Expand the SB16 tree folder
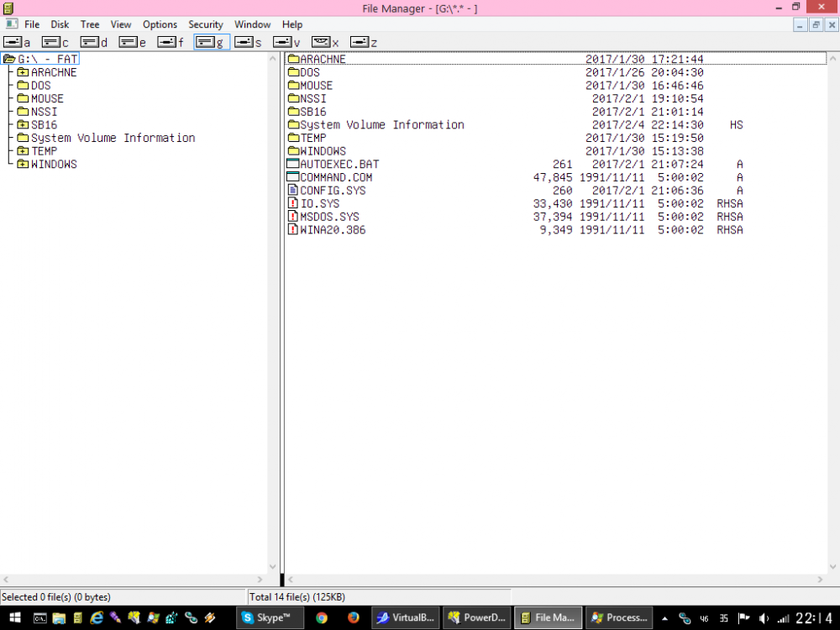The width and height of the screenshot is (840, 630). pyautogui.click(x=23, y=124)
